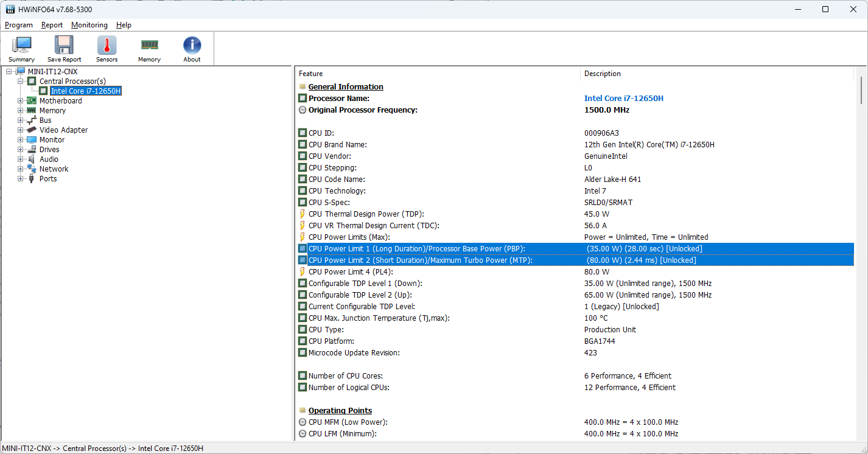
Task: Select the Number of Logical CPUs row
Action: [575, 388]
